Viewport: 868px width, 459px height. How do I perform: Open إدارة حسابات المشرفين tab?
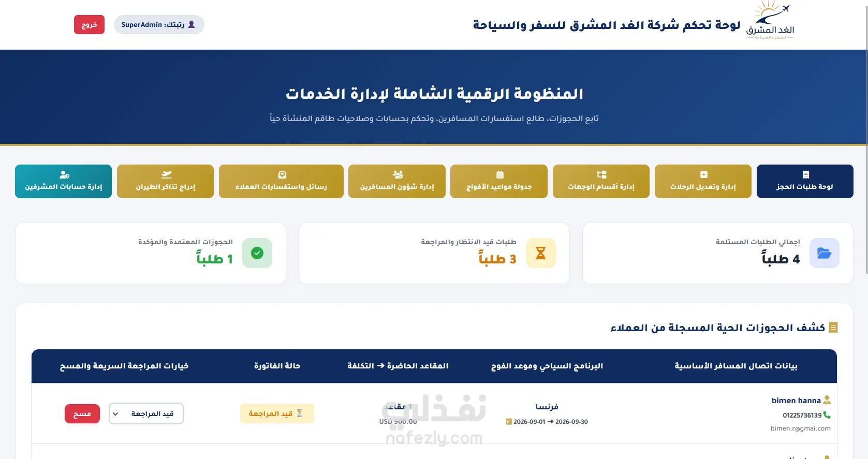tap(63, 181)
